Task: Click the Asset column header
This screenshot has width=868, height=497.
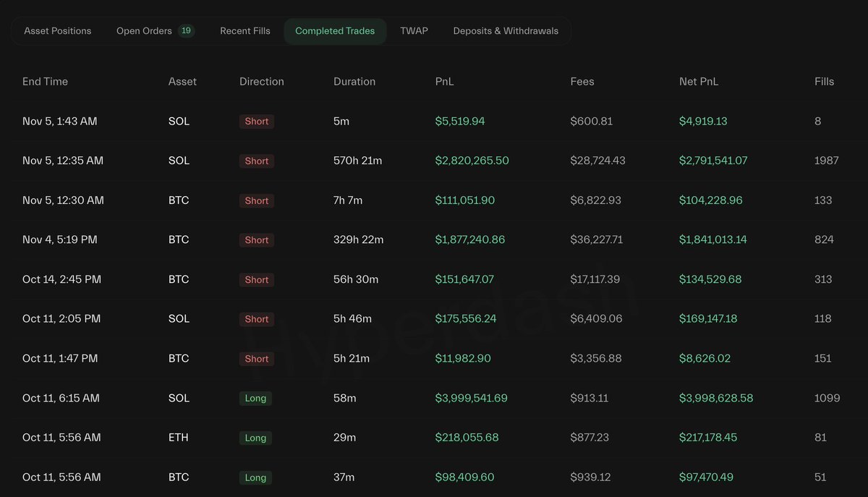Action: point(182,82)
